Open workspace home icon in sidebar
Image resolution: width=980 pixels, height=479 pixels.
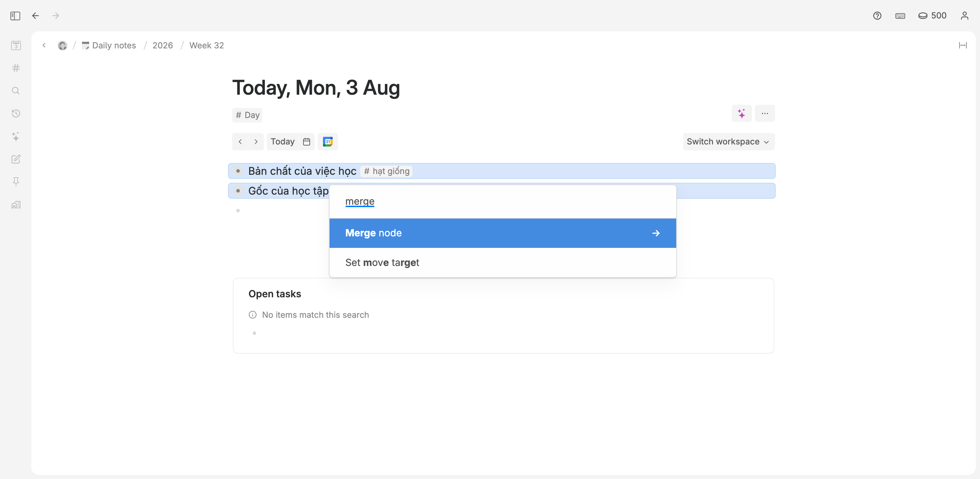(16, 205)
